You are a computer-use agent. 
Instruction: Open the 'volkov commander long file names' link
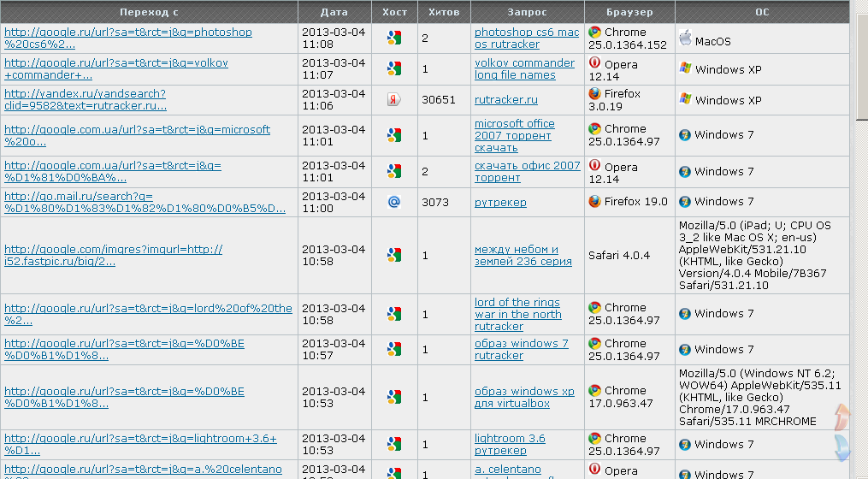pos(524,69)
